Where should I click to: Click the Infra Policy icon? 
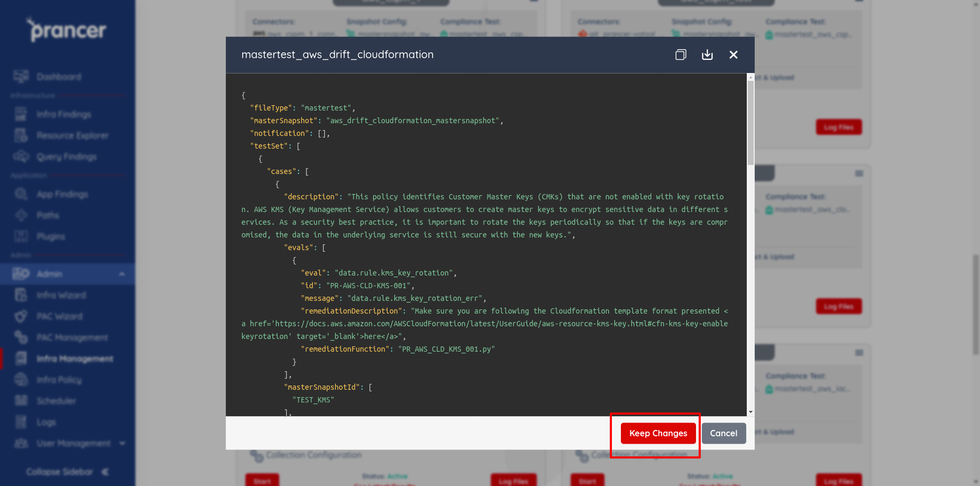21,379
